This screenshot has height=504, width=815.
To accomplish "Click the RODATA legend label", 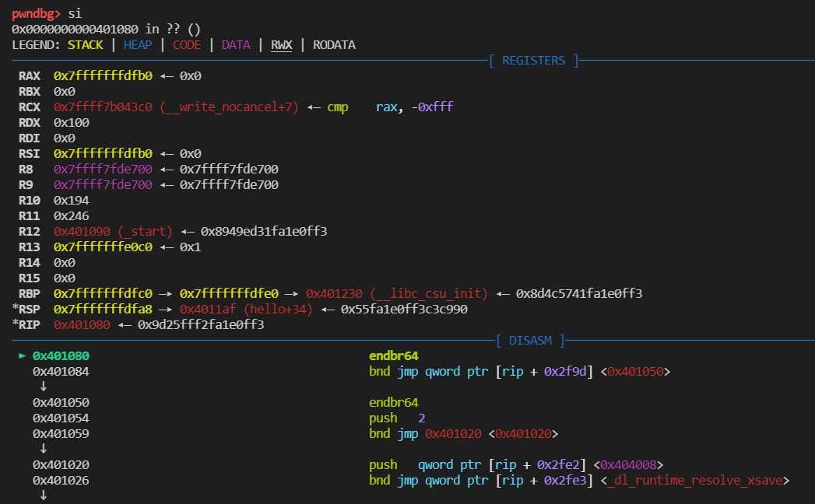I will [x=334, y=45].
